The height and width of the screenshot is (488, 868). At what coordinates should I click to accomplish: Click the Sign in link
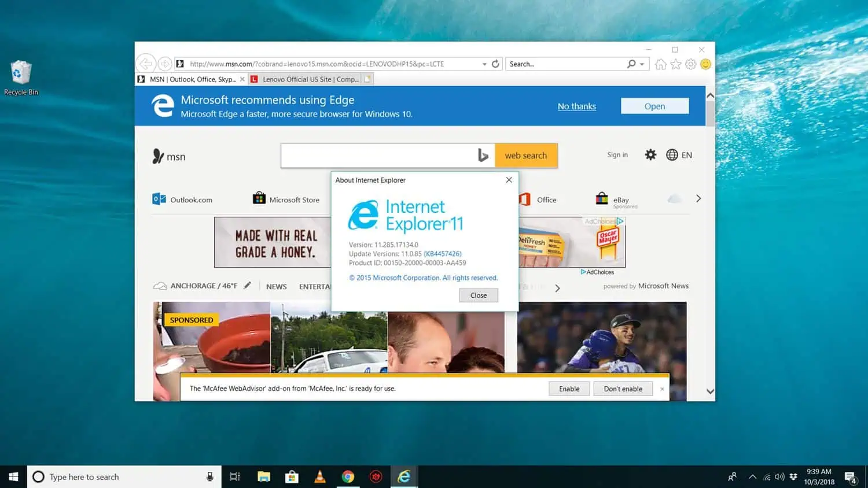[617, 154]
